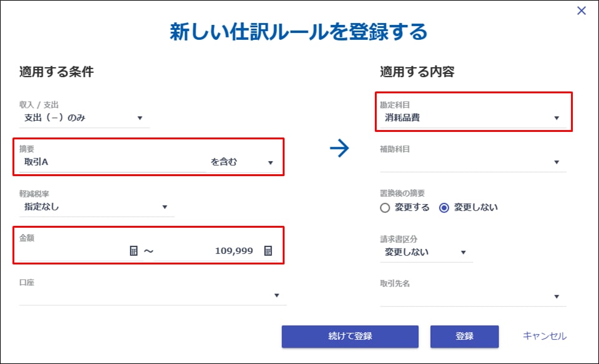Close the rule registration dialog

point(582,11)
